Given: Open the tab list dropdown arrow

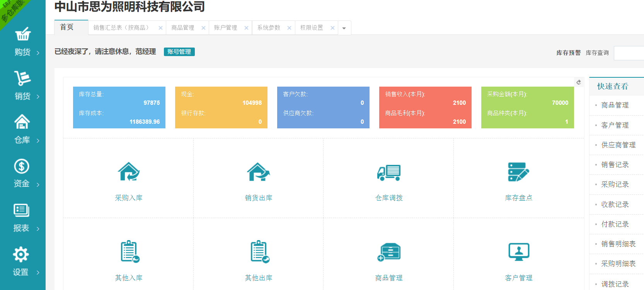Looking at the screenshot, I should click(x=344, y=28).
